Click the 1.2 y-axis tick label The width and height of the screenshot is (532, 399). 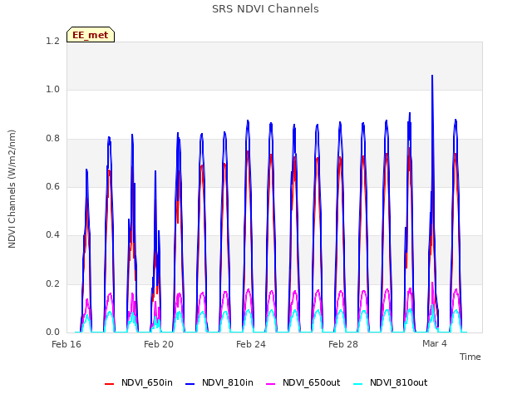[52, 41]
